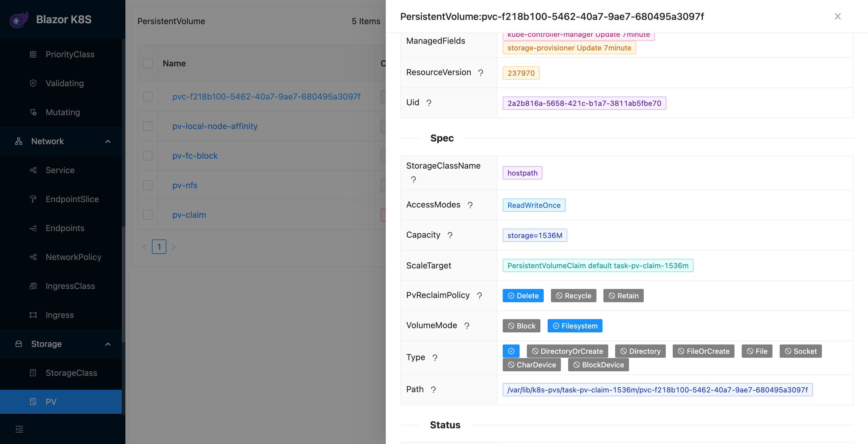Open the IngressClass sidebar item
The image size is (868, 444).
70,286
